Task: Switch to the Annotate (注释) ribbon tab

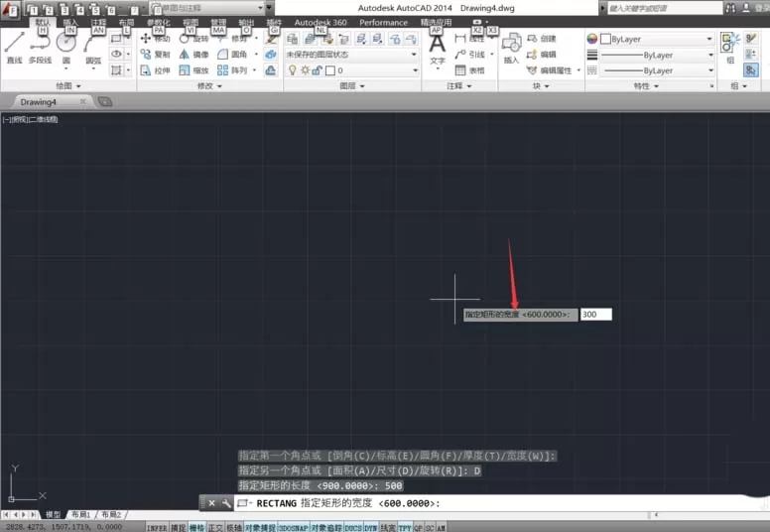Action: point(98,22)
